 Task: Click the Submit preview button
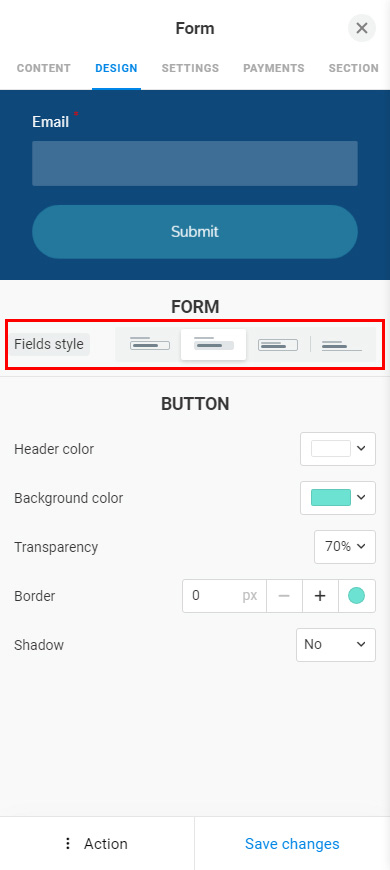click(x=195, y=231)
